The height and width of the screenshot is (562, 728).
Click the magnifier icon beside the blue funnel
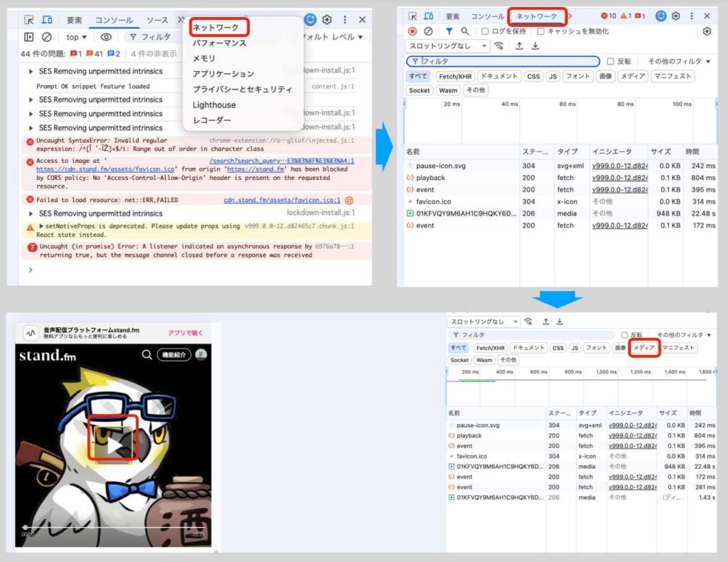pos(465,31)
